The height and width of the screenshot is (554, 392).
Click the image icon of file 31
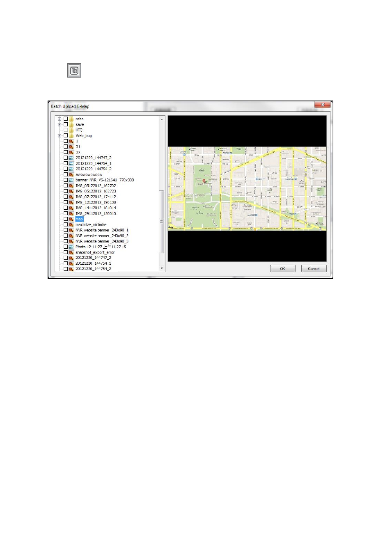tap(71, 147)
